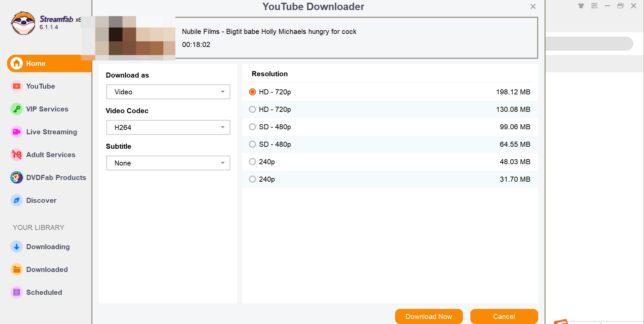Click the Home icon in sidebar
This screenshot has width=644, height=324.
click(16, 63)
